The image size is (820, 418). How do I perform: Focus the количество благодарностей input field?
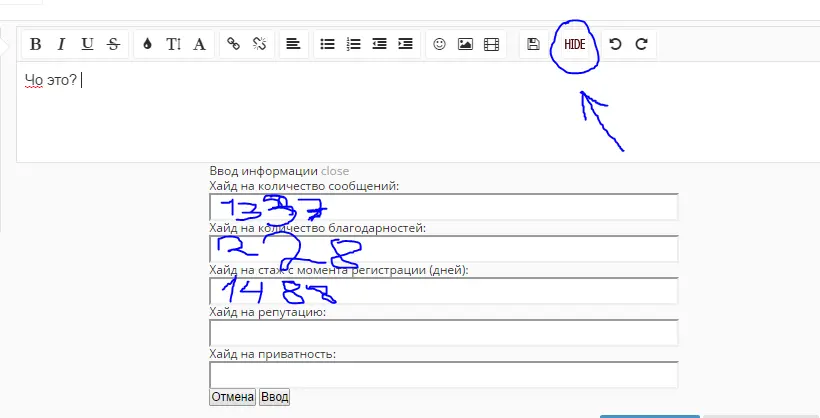click(x=443, y=249)
